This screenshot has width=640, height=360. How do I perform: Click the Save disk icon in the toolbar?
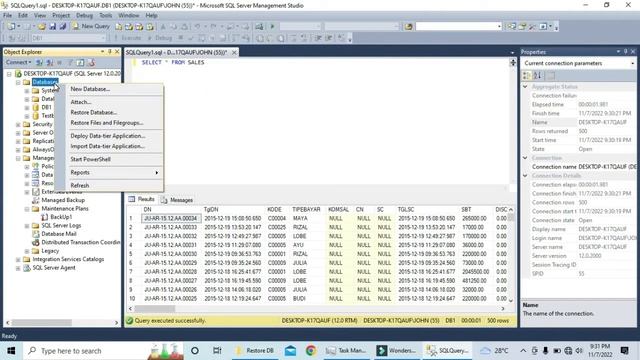coord(52,27)
